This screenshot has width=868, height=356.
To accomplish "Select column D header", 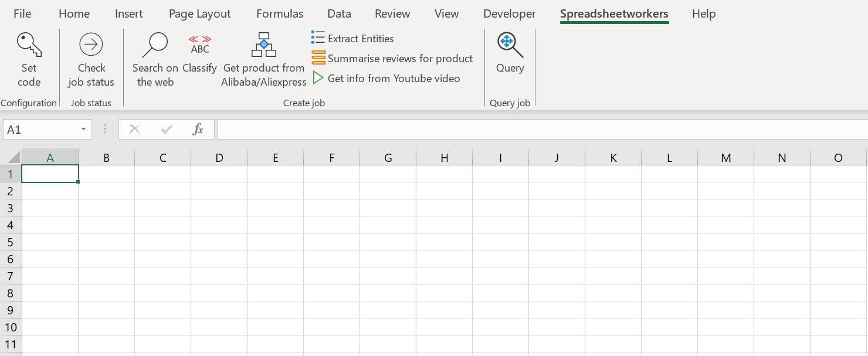I will click(219, 157).
